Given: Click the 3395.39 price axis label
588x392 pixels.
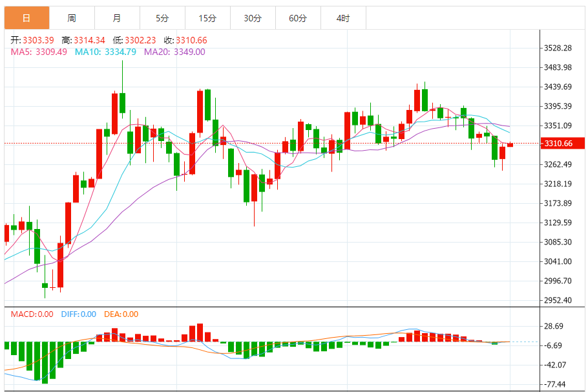Looking at the screenshot, I should pos(558,106).
